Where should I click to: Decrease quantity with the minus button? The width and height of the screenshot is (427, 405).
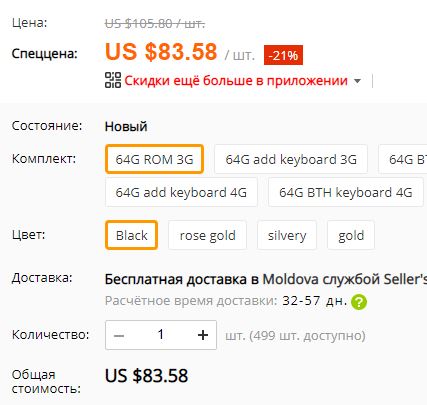[x=119, y=335]
